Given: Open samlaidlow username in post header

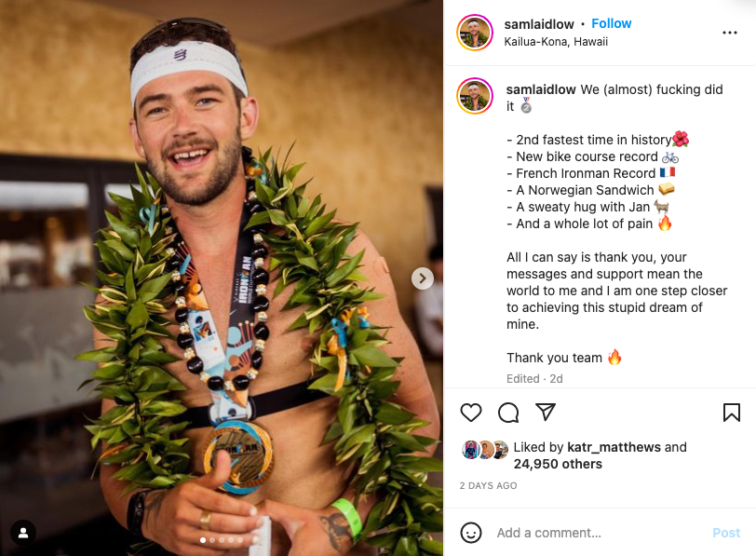Looking at the screenshot, I should 539,24.
